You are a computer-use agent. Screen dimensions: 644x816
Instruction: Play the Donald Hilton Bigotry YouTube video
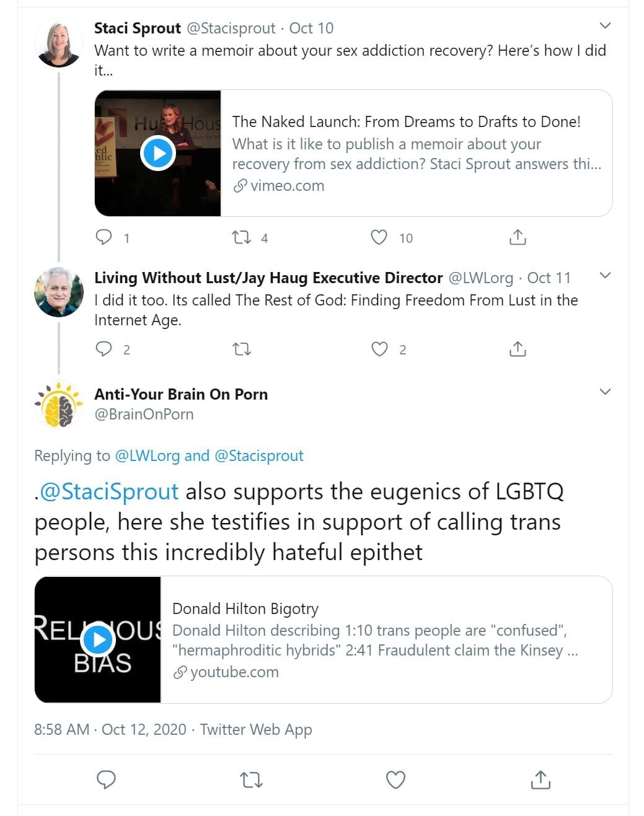[98, 639]
